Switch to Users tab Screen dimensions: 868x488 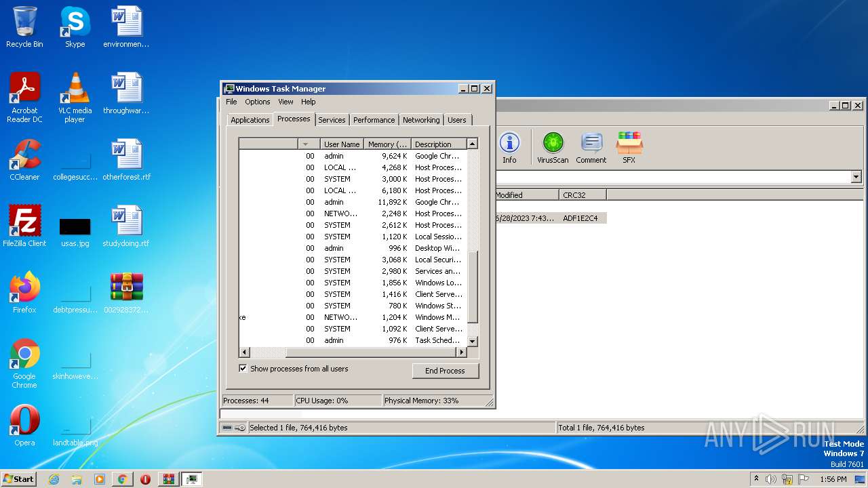[457, 120]
